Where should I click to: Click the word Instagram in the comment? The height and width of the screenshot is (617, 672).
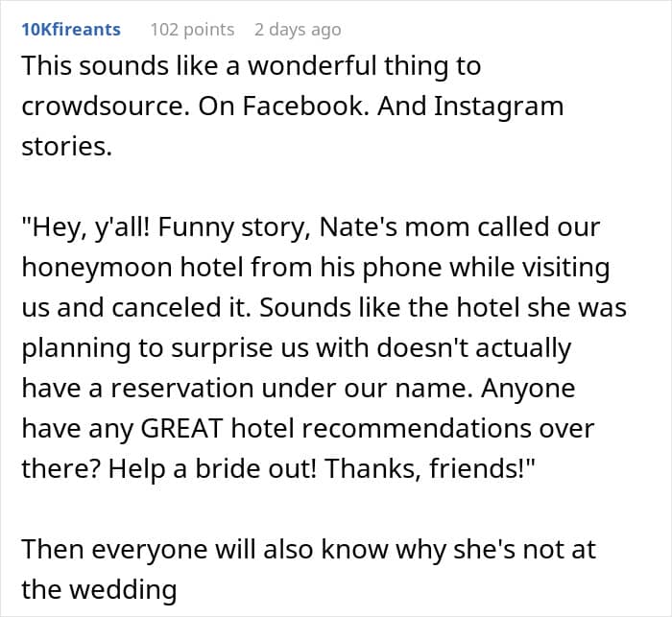[x=498, y=107]
